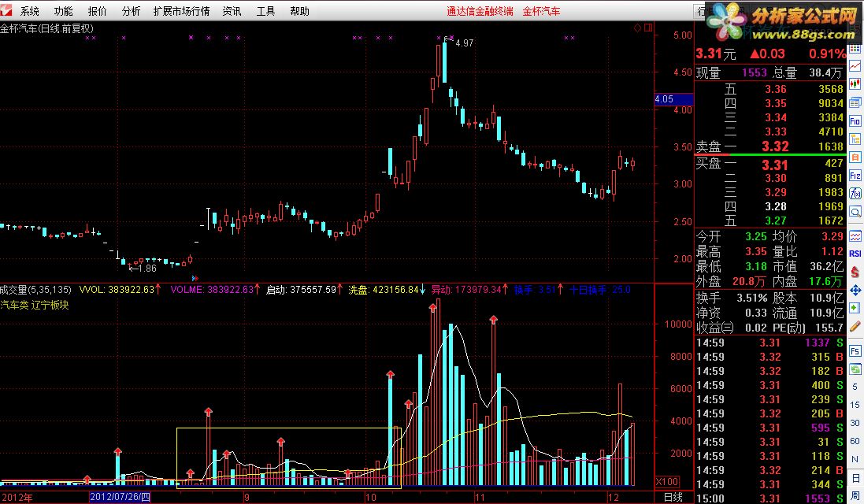Click the 金杯汽车(日线.前复权) chart label
Screen dimensions: 864x504
pos(46,28)
